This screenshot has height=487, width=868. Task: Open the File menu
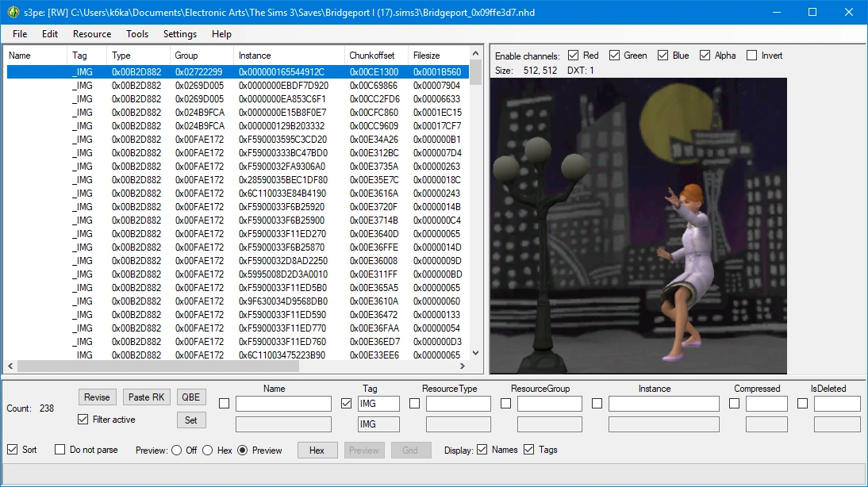20,34
